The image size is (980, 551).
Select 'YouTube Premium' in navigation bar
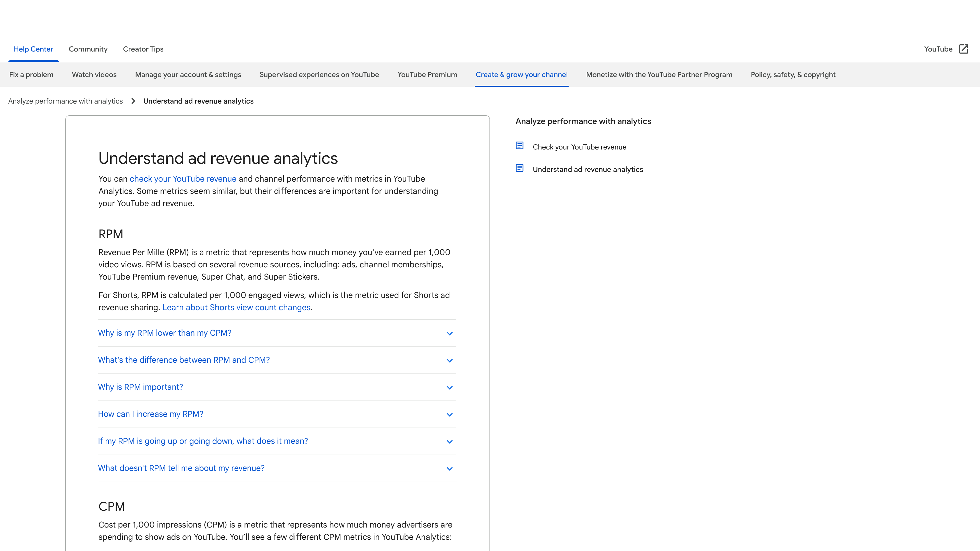pos(427,75)
